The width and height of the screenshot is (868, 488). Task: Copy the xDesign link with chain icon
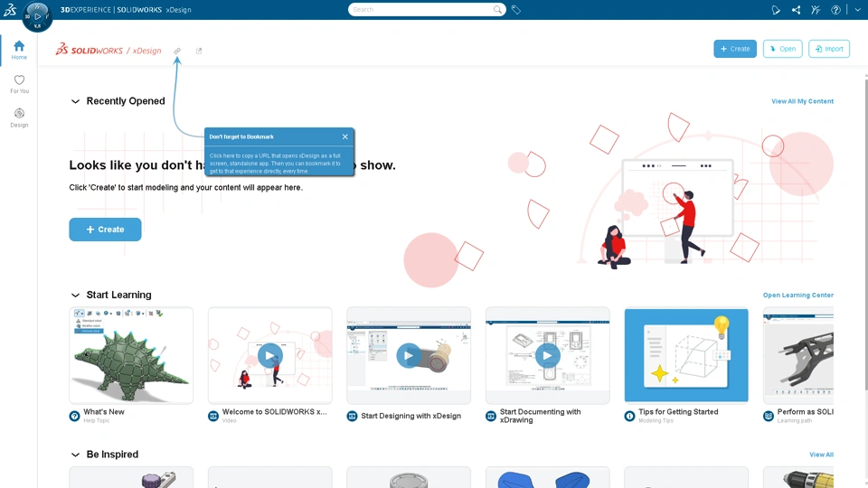[x=177, y=51]
